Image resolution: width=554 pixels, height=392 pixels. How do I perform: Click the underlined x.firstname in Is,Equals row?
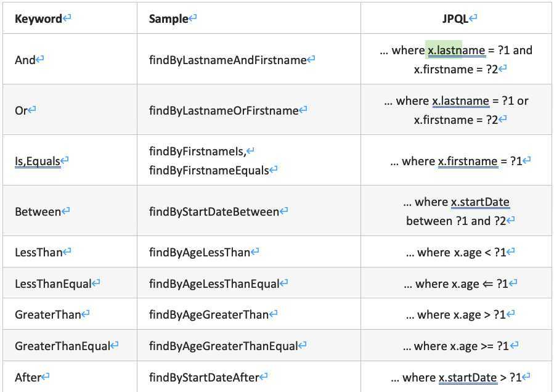pyautogui.click(x=468, y=161)
